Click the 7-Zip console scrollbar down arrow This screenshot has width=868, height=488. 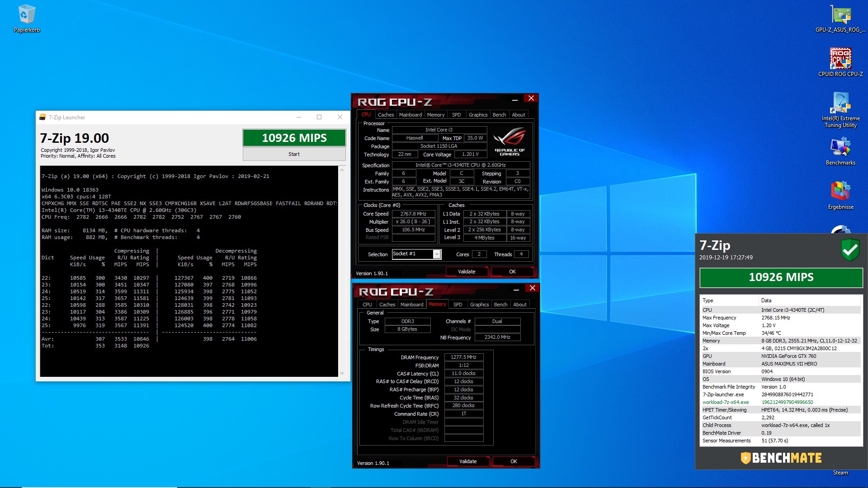342,373
